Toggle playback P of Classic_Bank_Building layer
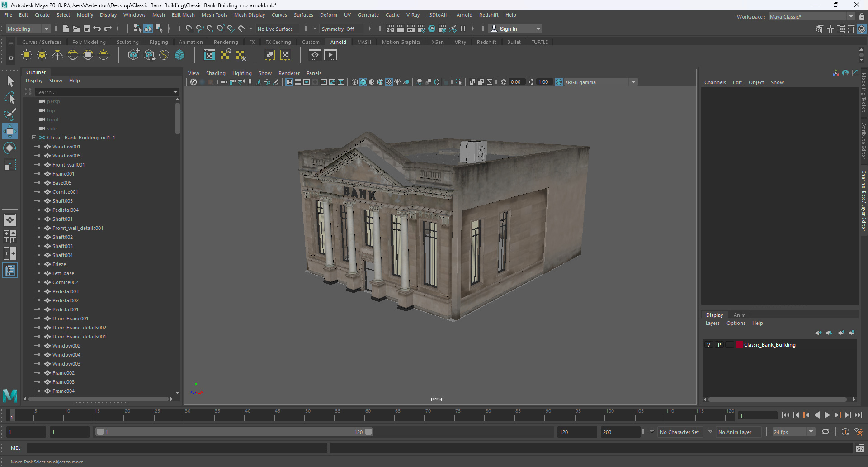Screen dimensions: 868x467 click(x=719, y=345)
